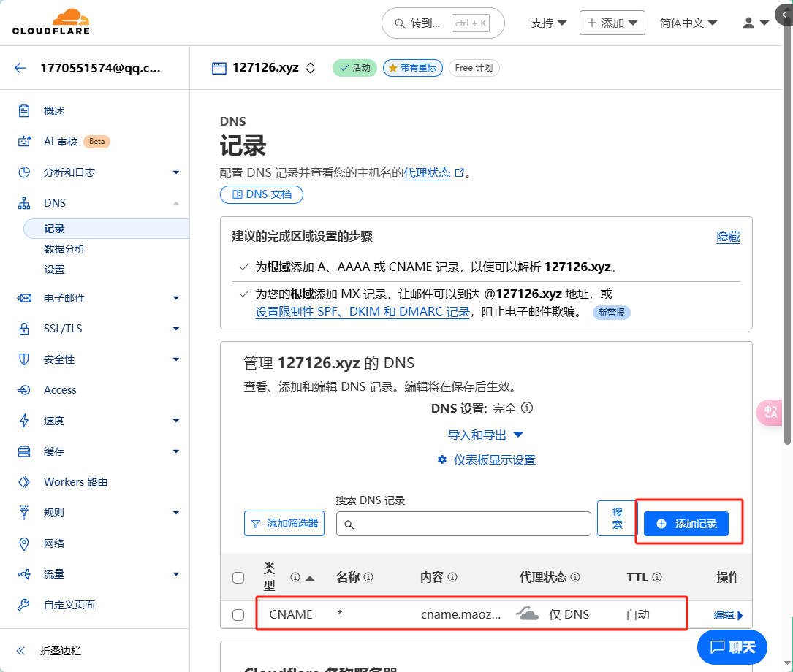Sort records by the 类型 arrow
Image resolution: width=793 pixels, height=672 pixels.
point(310,578)
